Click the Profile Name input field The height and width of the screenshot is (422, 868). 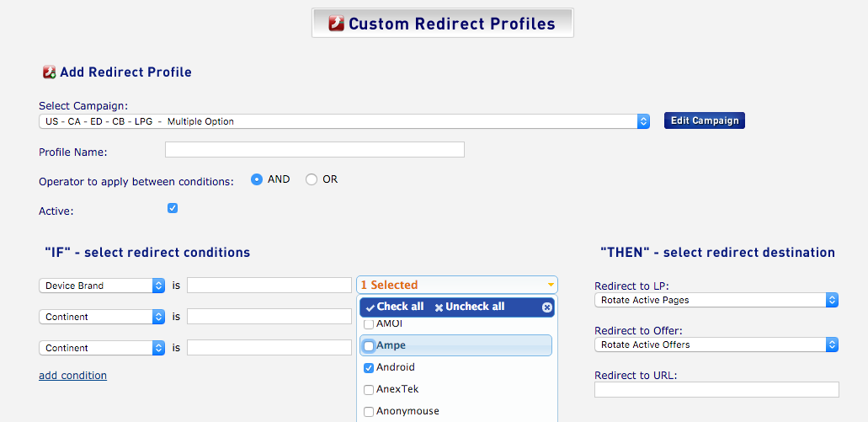[x=314, y=150]
